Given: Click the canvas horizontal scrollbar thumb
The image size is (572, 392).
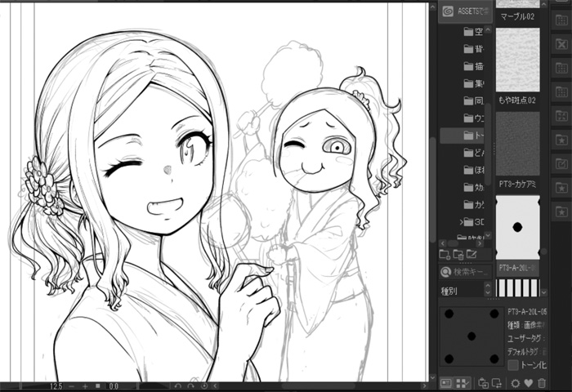Looking at the screenshot, I should click(x=318, y=385).
